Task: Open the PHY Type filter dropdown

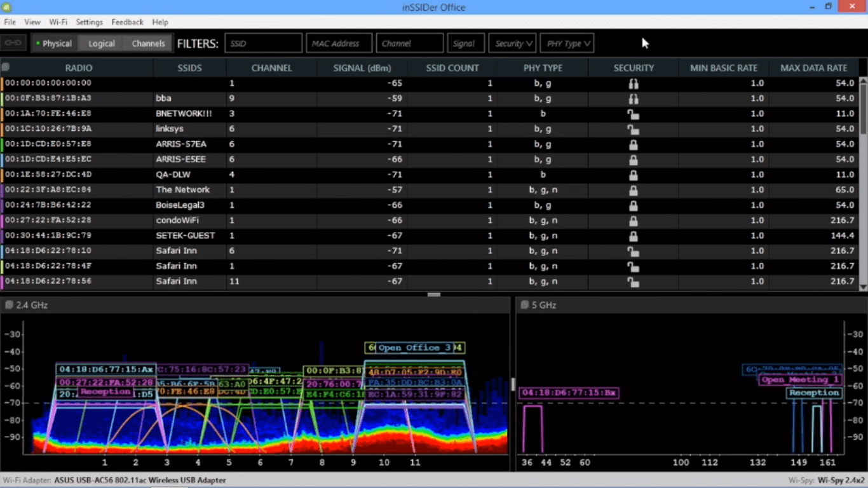Action: [x=567, y=43]
